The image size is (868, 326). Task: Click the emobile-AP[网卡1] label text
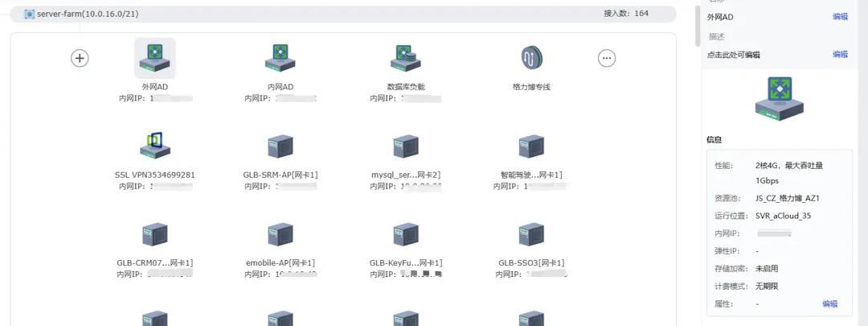click(x=280, y=262)
